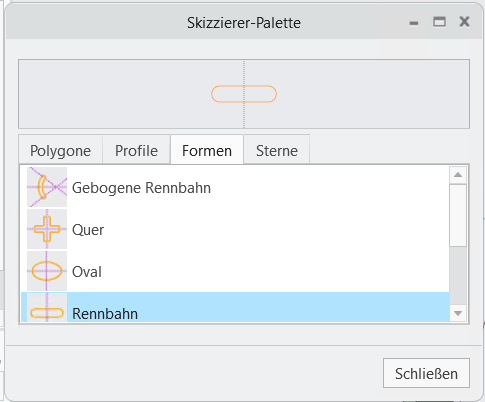Select the Oval shape icon

click(x=47, y=271)
